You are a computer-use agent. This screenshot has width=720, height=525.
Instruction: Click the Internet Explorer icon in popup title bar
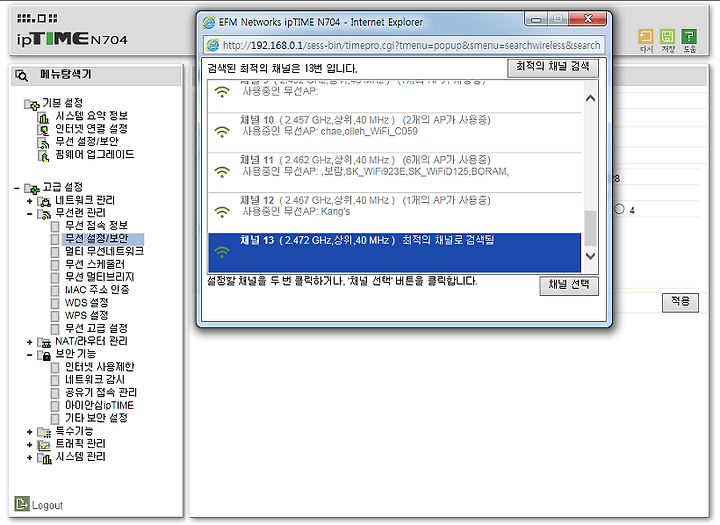pos(209,22)
